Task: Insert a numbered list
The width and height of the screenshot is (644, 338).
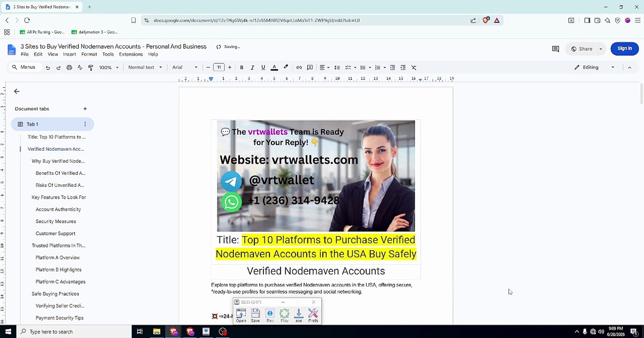Action: pos(377,68)
